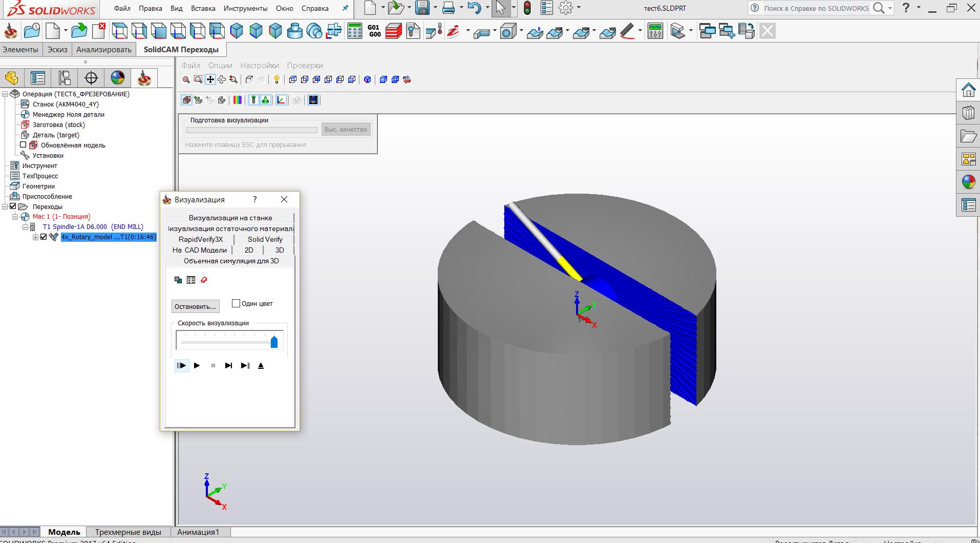The image size is (980, 543).
Task: Collapse the 'T1 Spindle-1A D6.000' tool node
Action: (x=25, y=226)
